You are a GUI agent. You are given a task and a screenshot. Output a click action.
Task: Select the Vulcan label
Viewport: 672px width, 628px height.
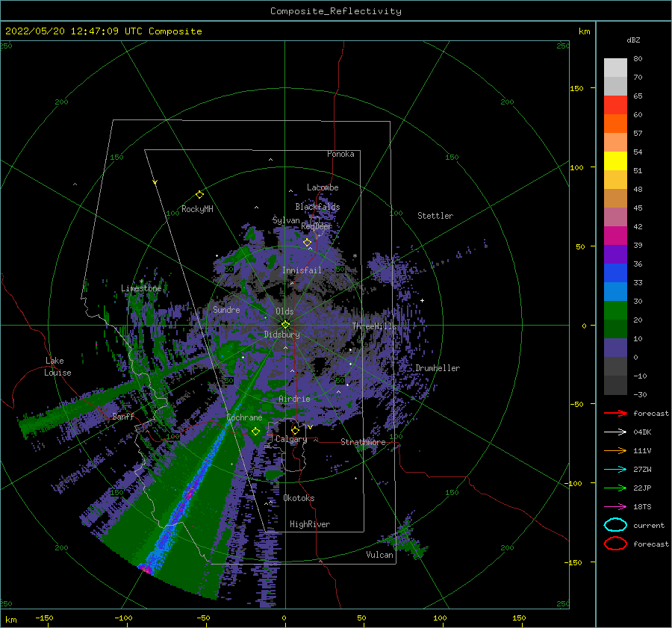click(379, 555)
